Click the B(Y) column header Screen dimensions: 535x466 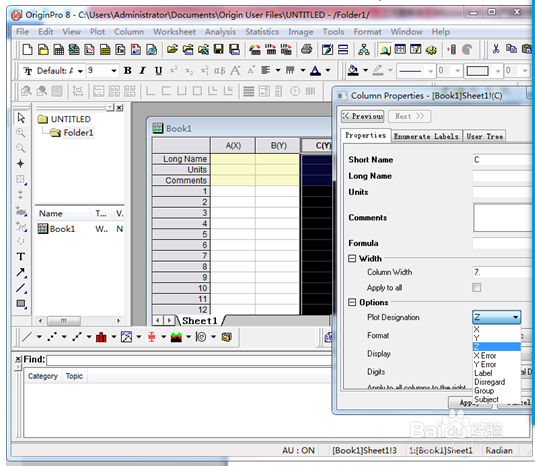(x=278, y=146)
